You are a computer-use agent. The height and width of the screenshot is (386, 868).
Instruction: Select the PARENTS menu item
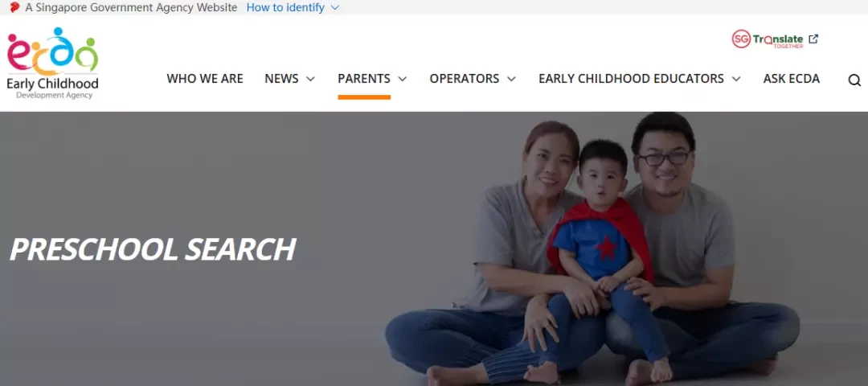pos(364,79)
